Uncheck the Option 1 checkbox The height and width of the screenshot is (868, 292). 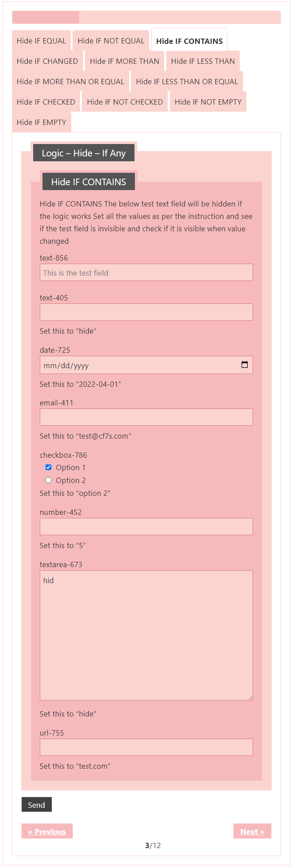pos(49,467)
